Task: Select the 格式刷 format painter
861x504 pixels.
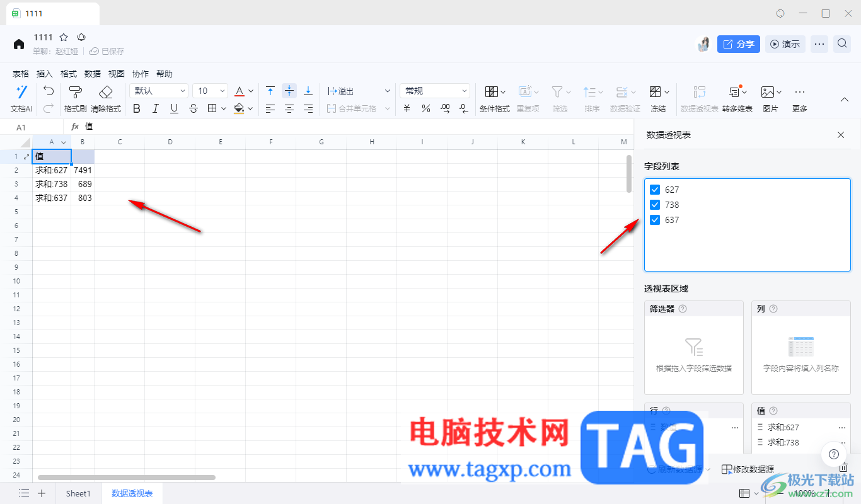Action: coord(75,99)
